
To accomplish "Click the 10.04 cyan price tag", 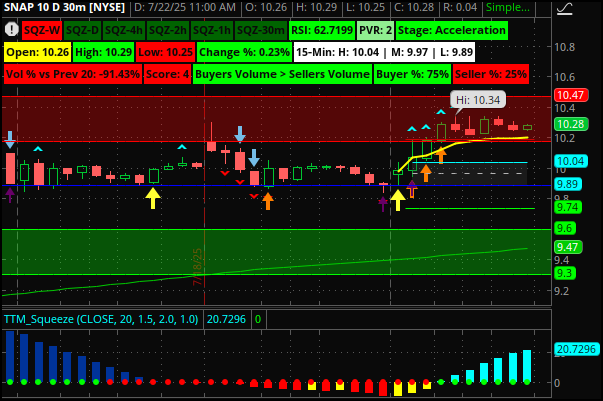I will 571,161.
